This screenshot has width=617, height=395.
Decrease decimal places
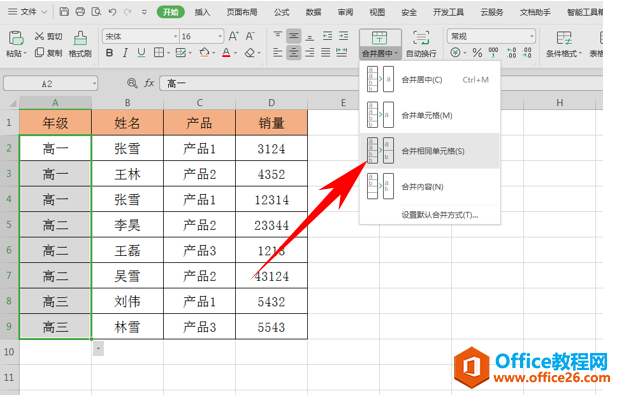[x=527, y=52]
